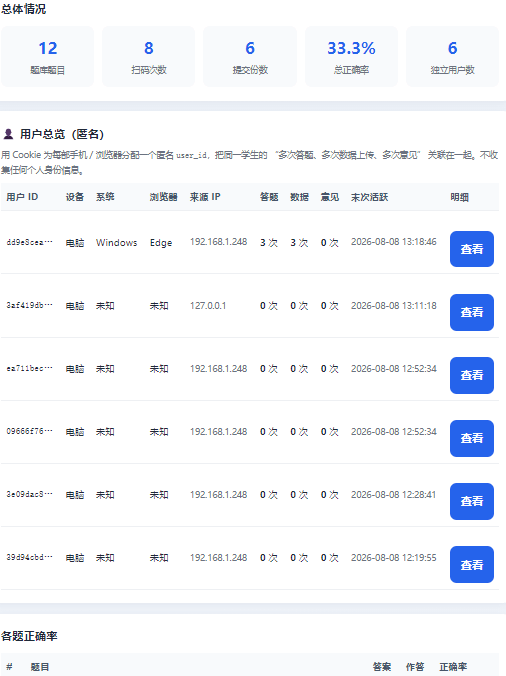
Task: View details of user 09666f76
Action: [x=472, y=438]
